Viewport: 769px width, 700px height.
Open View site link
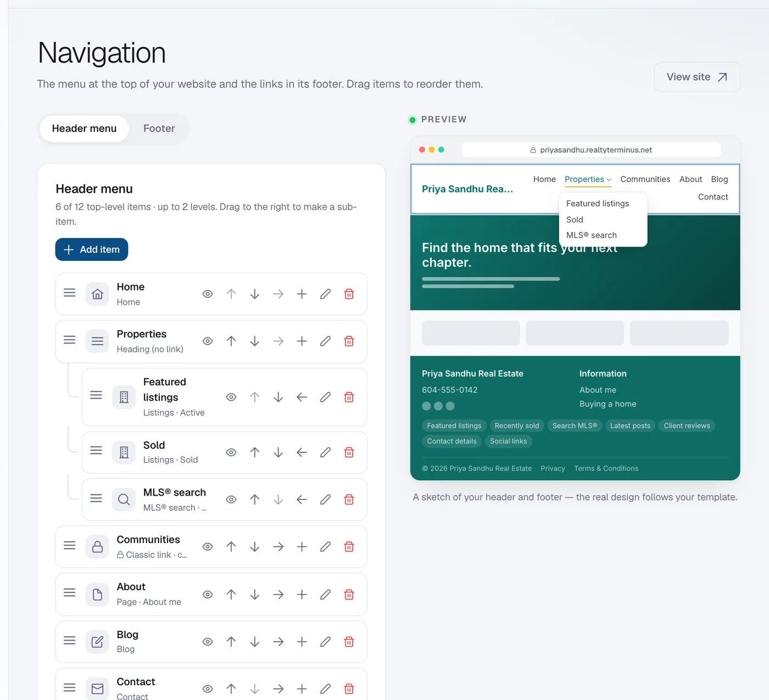point(697,77)
